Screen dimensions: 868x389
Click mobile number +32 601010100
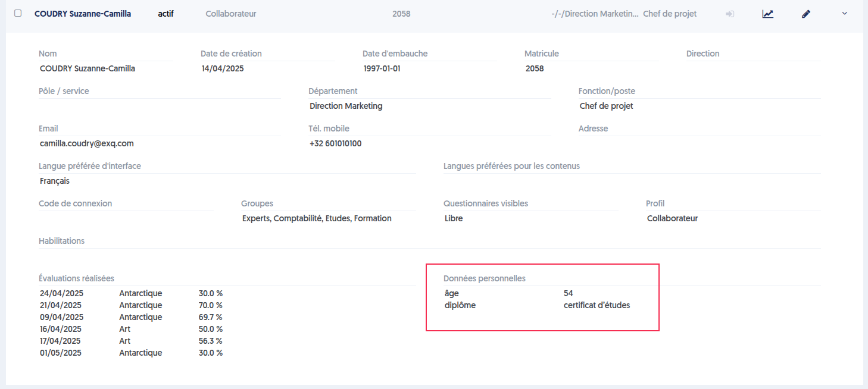pos(336,143)
